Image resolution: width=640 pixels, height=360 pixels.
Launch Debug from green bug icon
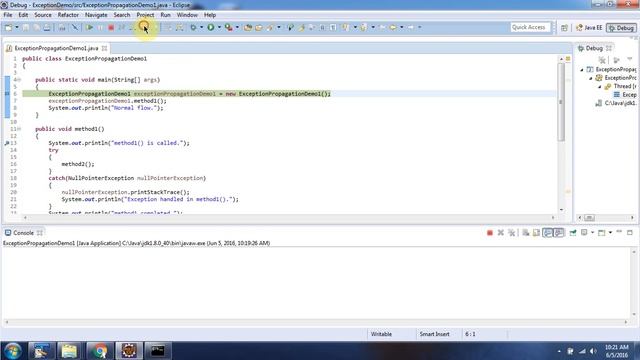point(193,27)
